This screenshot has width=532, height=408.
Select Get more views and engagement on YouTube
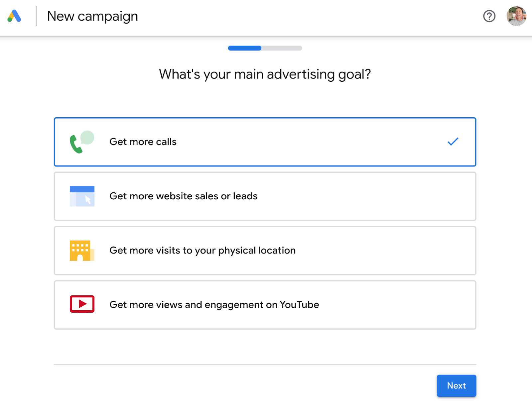[x=265, y=305]
